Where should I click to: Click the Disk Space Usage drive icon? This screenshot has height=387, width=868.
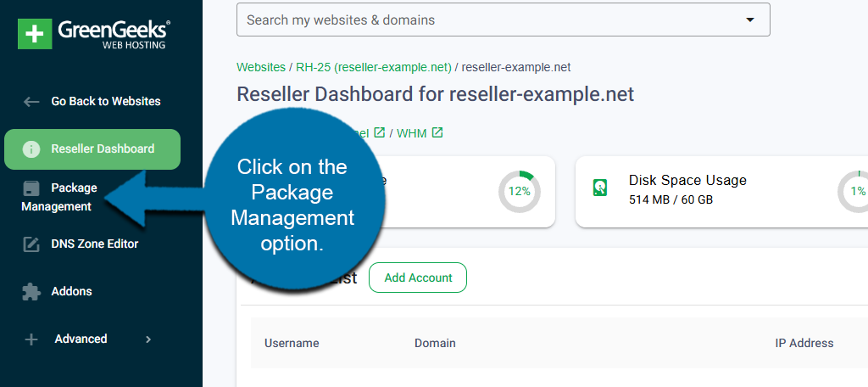click(600, 188)
